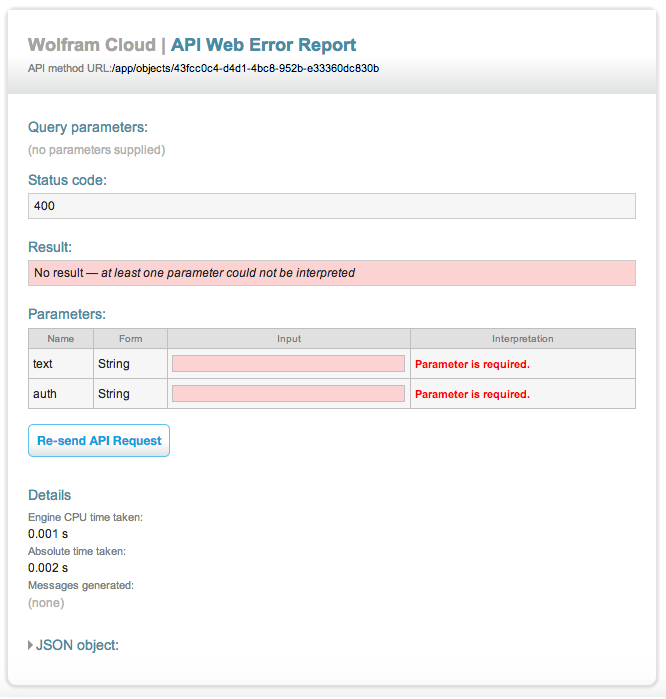Viewport: 666px width, 699px height.
Task: Click the Status code heading
Action: pyautogui.click(x=67, y=180)
